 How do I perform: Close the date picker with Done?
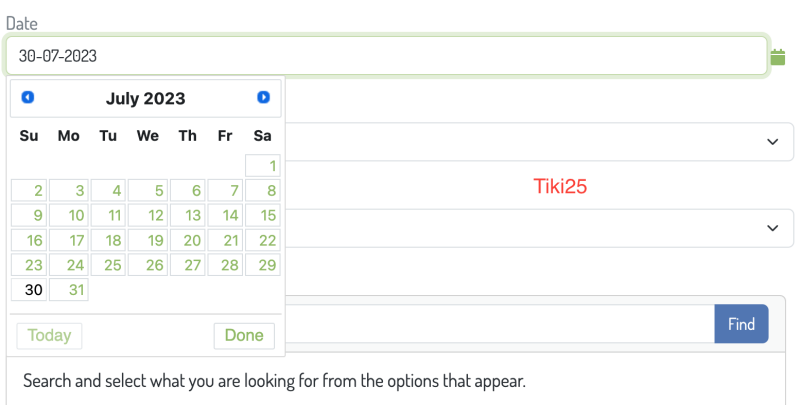(244, 336)
